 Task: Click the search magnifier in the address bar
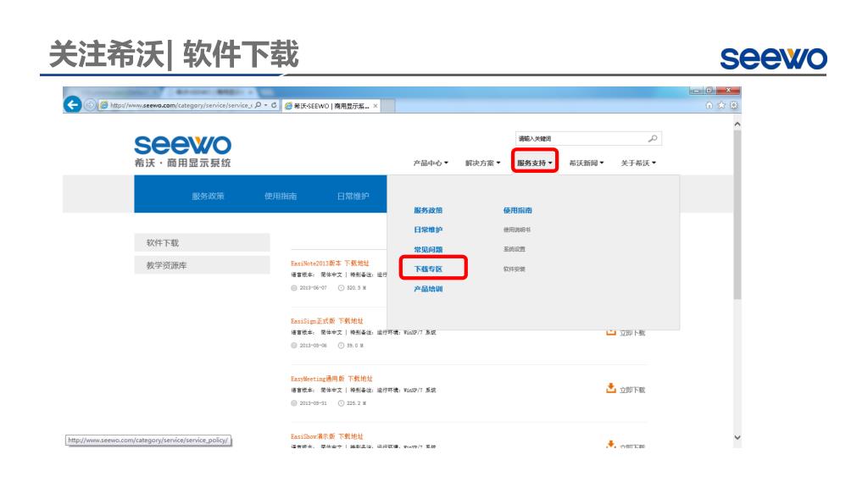coord(258,105)
